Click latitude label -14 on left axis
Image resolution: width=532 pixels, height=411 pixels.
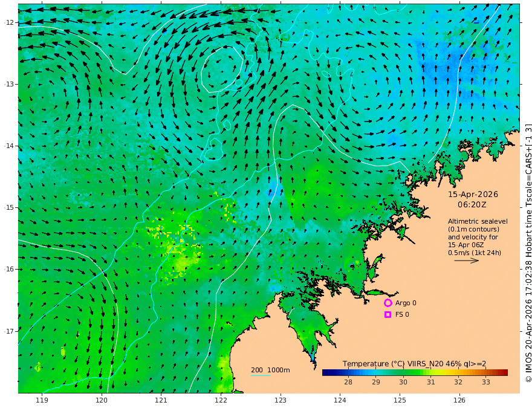pos(9,146)
